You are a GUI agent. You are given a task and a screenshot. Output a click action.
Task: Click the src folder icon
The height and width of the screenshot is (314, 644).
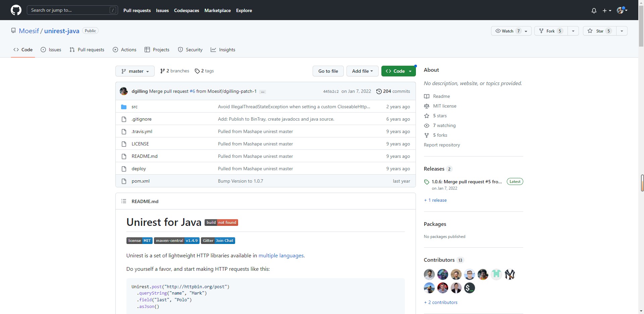(x=124, y=107)
